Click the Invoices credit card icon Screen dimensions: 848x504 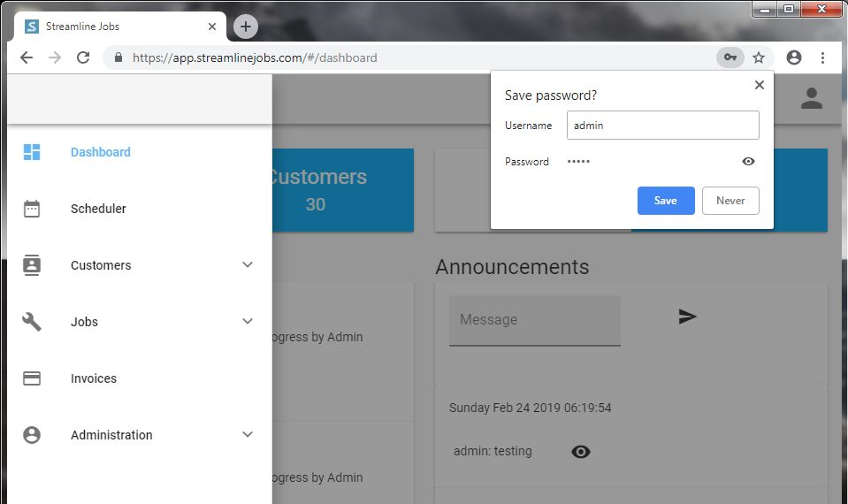[x=32, y=378]
